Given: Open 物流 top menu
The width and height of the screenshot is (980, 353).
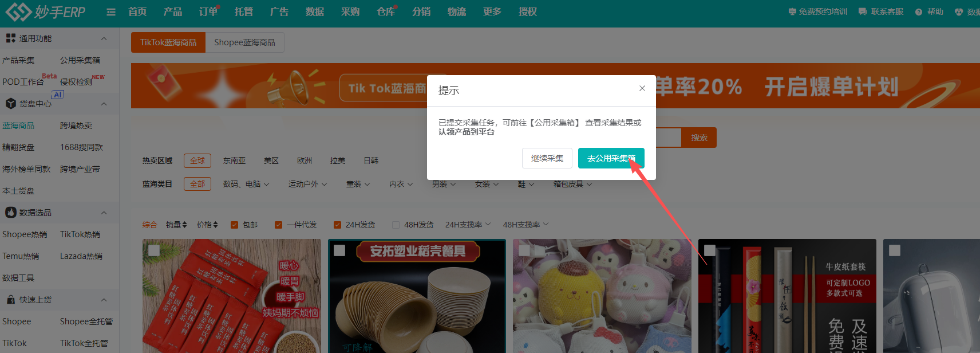Looking at the screenshot, I should point(457,11).
